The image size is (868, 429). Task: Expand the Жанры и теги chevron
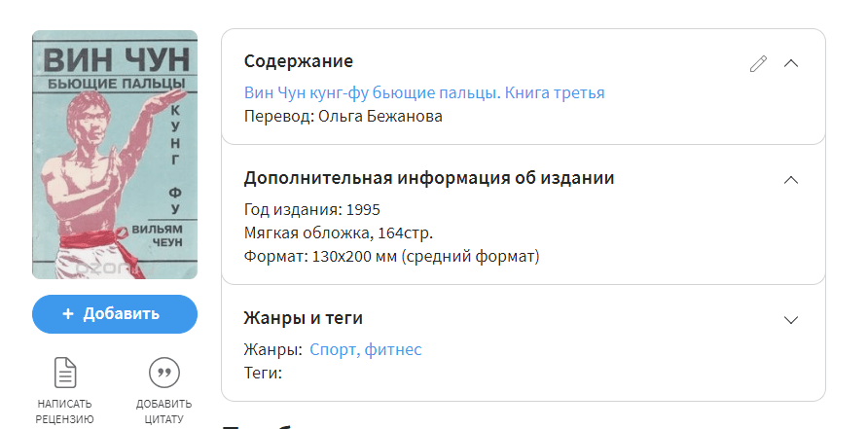791,319
